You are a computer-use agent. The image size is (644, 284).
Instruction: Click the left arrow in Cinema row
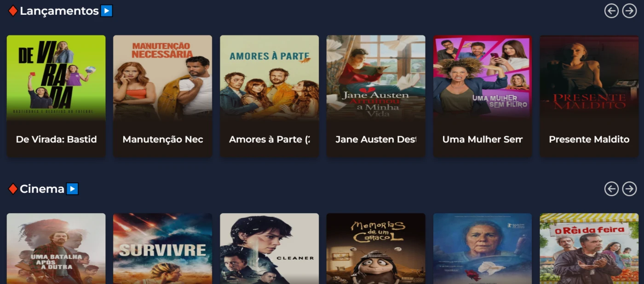(x=611, y=189)
